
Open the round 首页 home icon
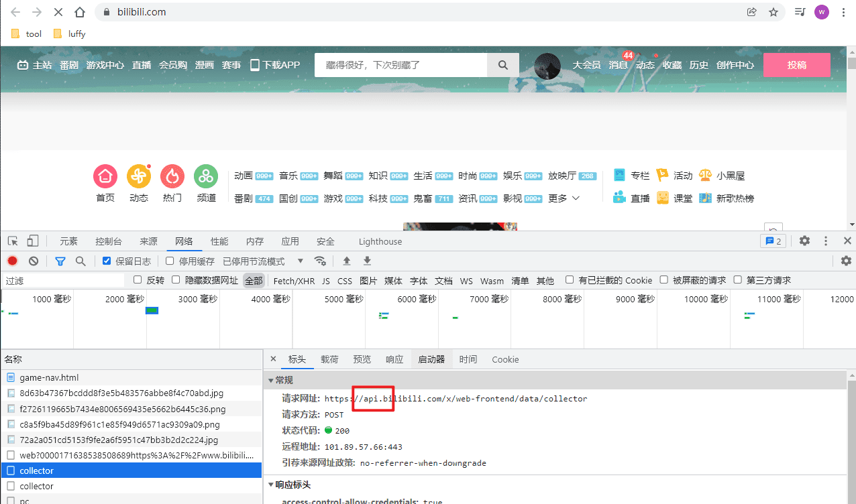pyautogui.click(x=105, y=176)
